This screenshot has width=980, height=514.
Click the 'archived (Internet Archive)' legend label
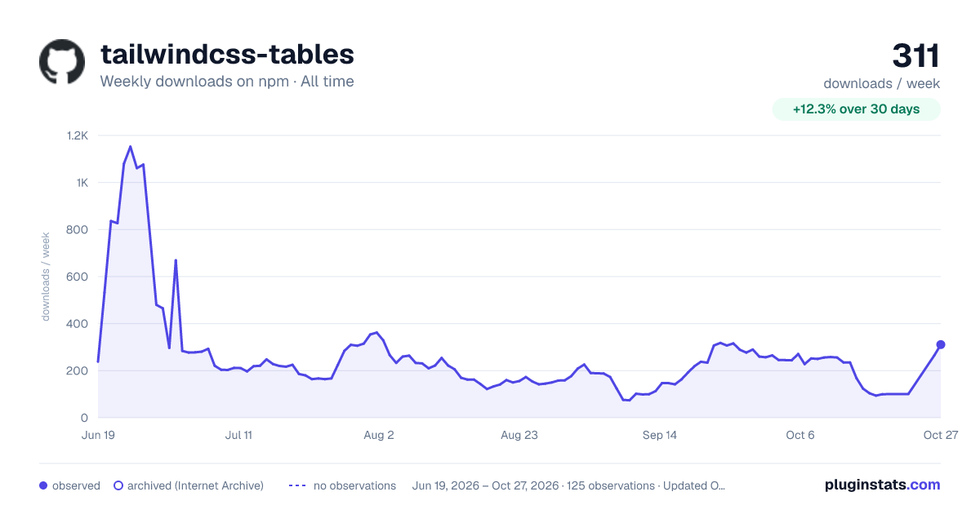point(195,485)
